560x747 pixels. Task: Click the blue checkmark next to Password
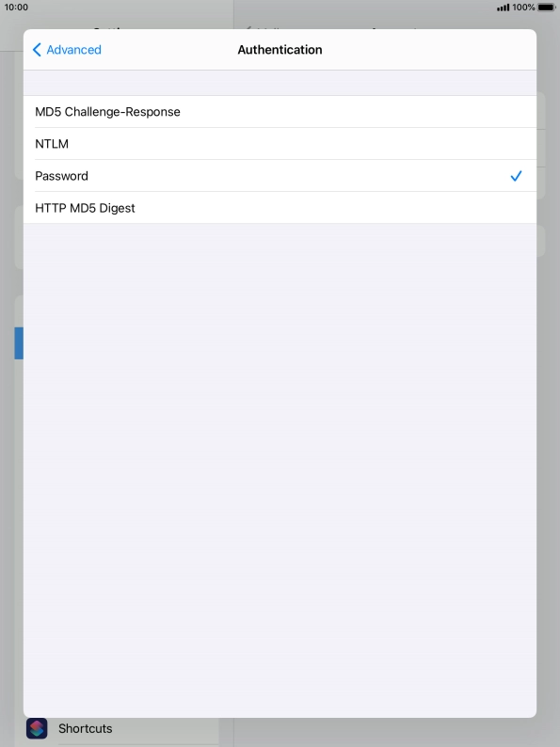coord(516,176)
